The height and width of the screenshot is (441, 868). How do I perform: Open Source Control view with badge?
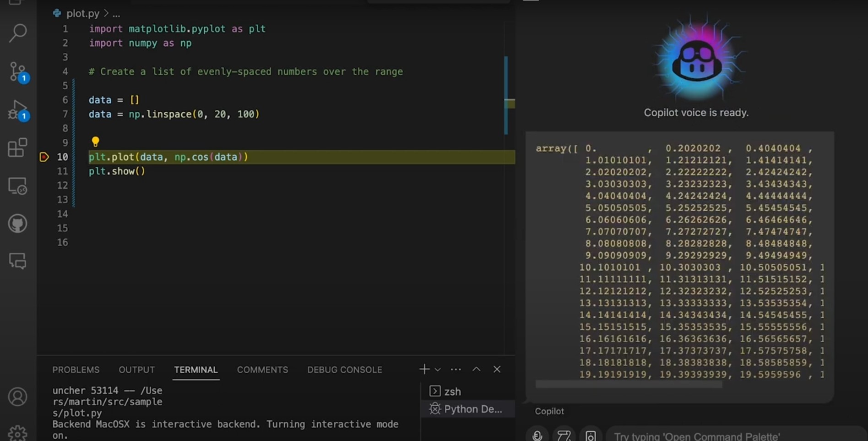[x=18, y=72]
